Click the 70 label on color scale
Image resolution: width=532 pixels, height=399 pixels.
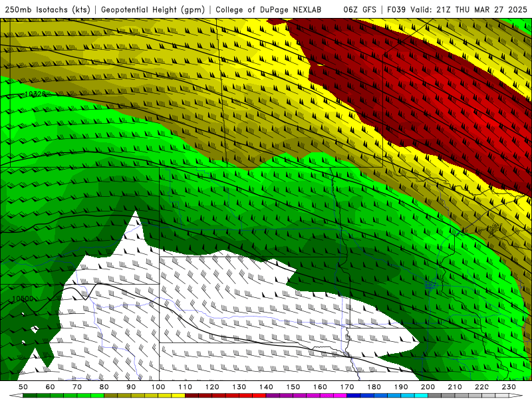[x=77, y=387]
